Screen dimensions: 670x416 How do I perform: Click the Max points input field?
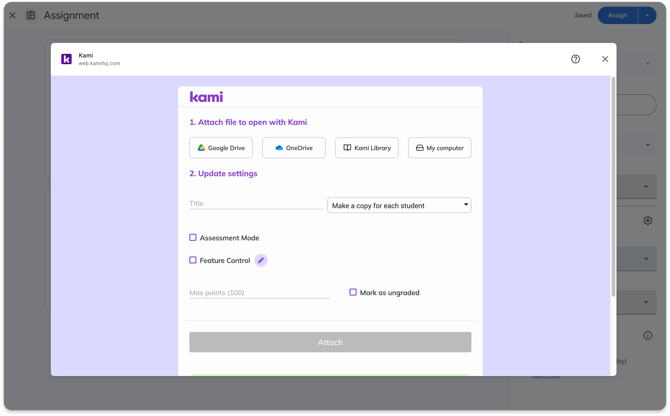point(259,293)
